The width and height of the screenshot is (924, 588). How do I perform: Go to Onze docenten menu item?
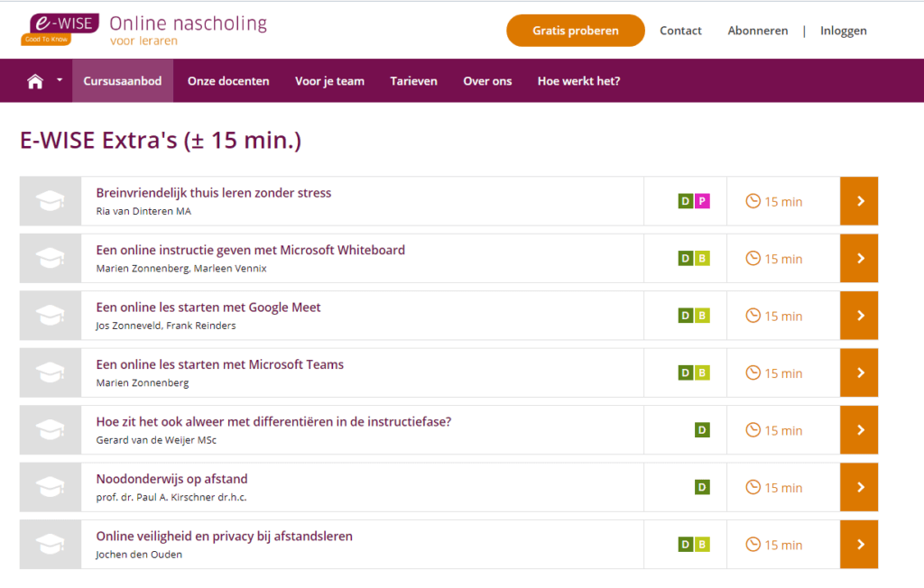(228, 81)
